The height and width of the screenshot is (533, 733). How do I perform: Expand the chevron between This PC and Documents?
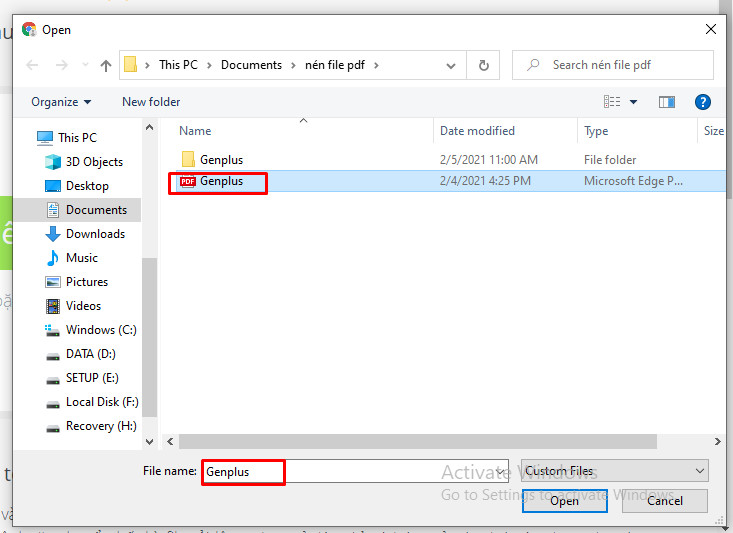pyautogui.click(x=209, y=65)
